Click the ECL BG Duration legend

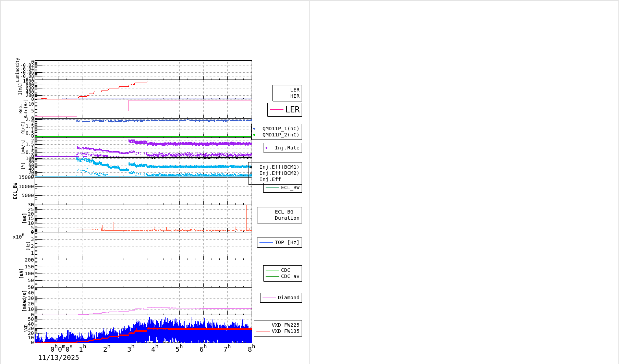coord(280,215)
